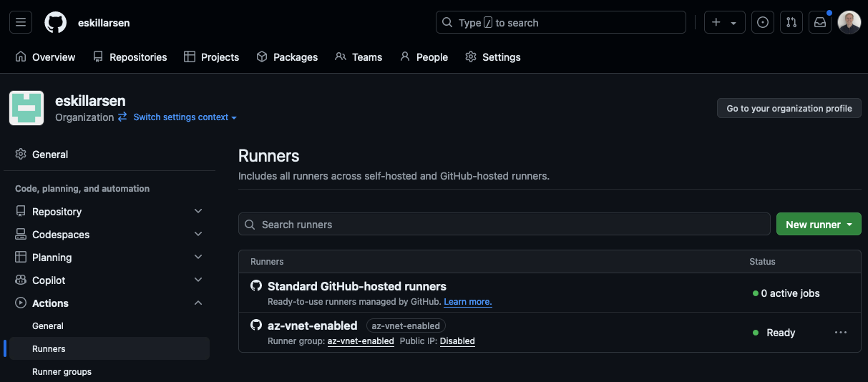Go to the Teams tab
Image resolution: width=868 pixels, height=382 pixels.
359,57
